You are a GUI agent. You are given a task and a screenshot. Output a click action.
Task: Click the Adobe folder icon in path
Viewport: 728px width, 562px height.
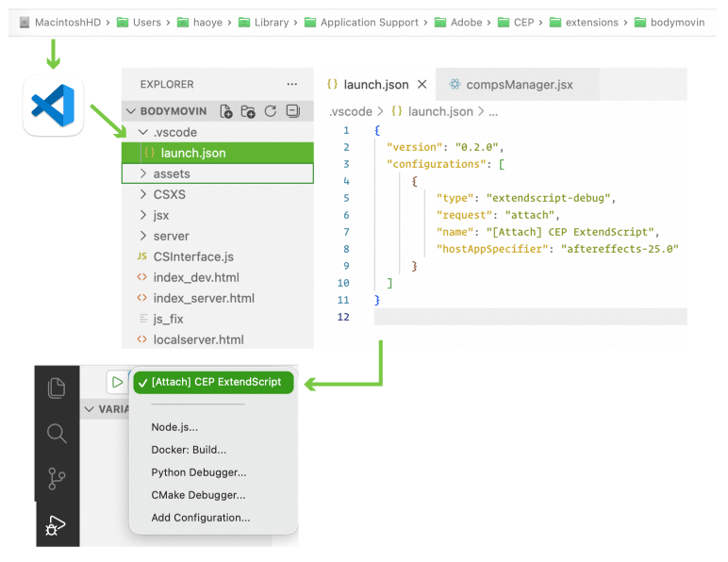440,23
